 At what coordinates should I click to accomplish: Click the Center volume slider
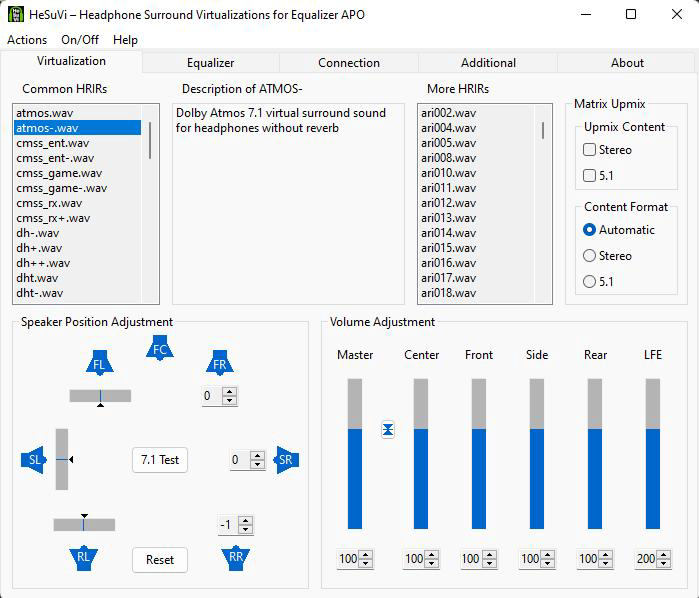tap(421, 454)
